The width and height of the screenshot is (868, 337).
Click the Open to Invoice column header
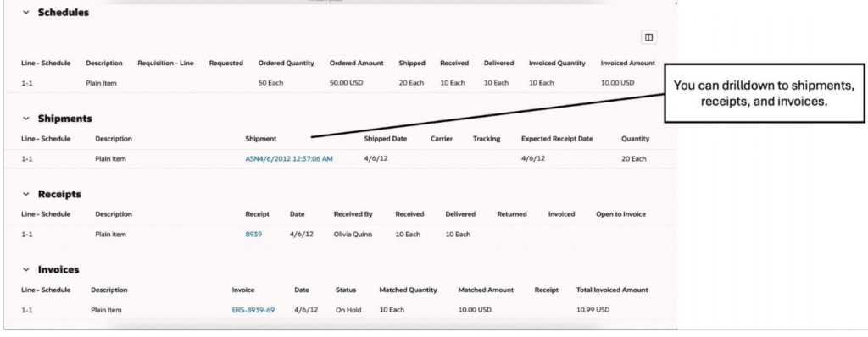620,214
